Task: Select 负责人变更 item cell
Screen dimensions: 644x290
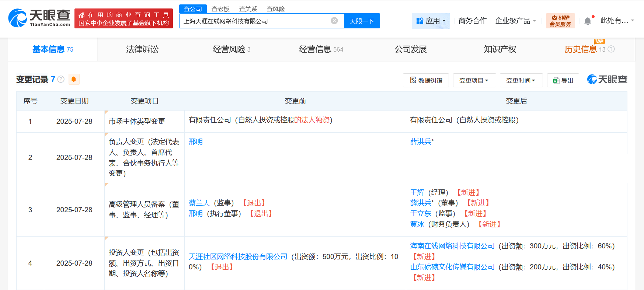Action: coord(144,157)
